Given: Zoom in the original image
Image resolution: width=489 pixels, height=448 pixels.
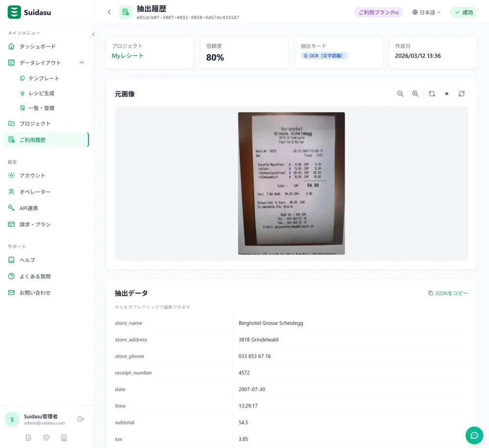Looking at the screenshot, I should coord(415,94).
